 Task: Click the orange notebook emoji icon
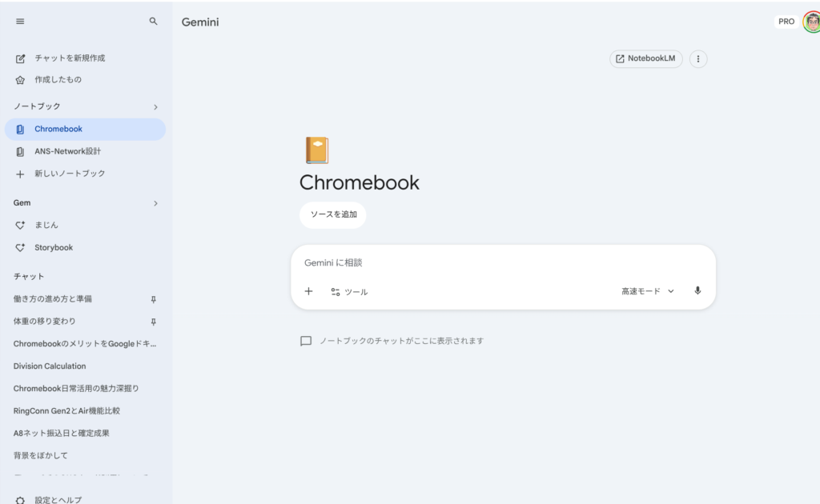click(x=317, y=150)
